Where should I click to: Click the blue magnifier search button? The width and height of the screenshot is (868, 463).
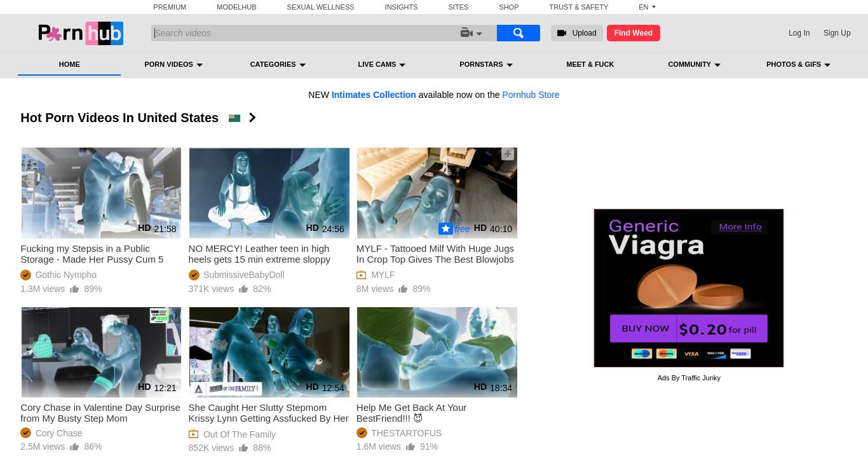518,33
